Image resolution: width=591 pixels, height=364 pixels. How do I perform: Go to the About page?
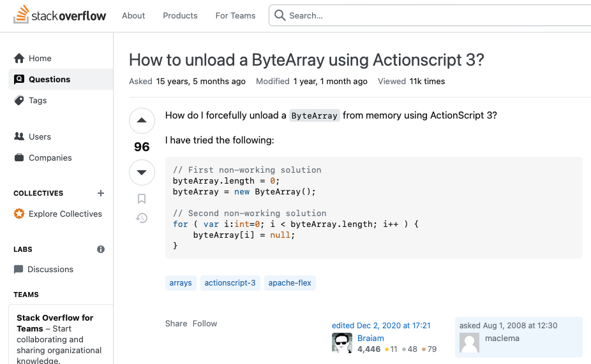point(133,15)
